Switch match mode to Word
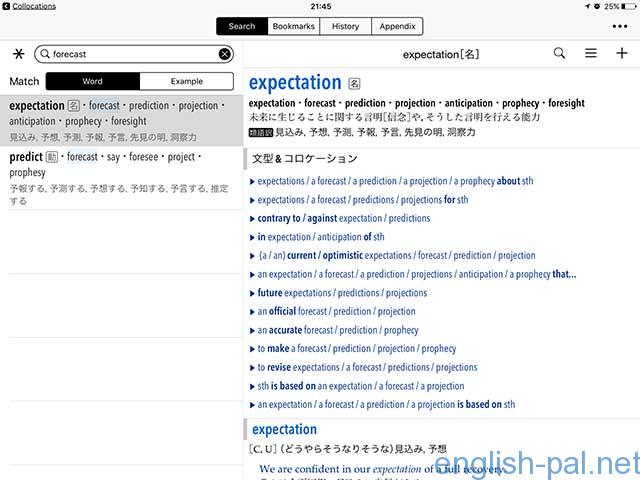The height and width of the screenshot is (480, 640). coord(93,81)
